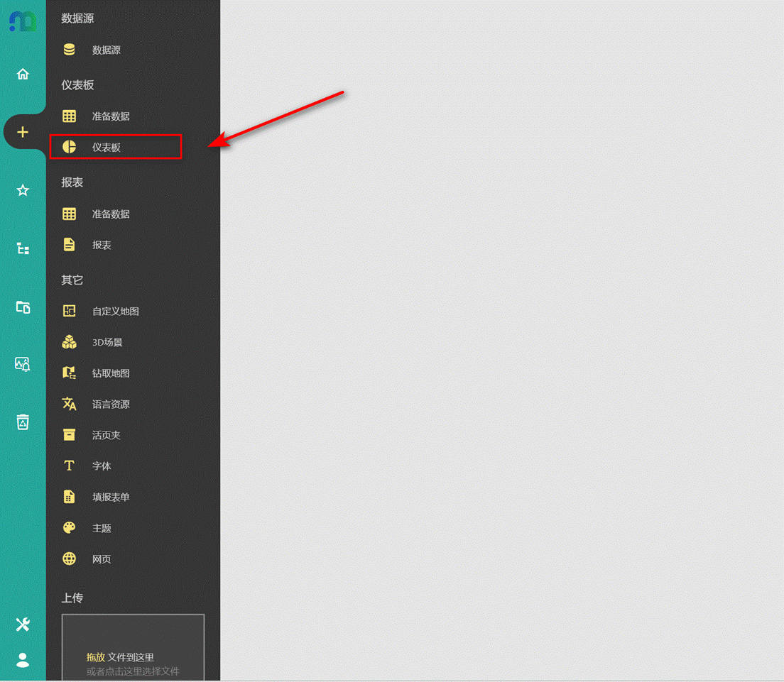Click 仪表板 section heading text
This screenshot has height=682, width=784.
coord(77,85)
